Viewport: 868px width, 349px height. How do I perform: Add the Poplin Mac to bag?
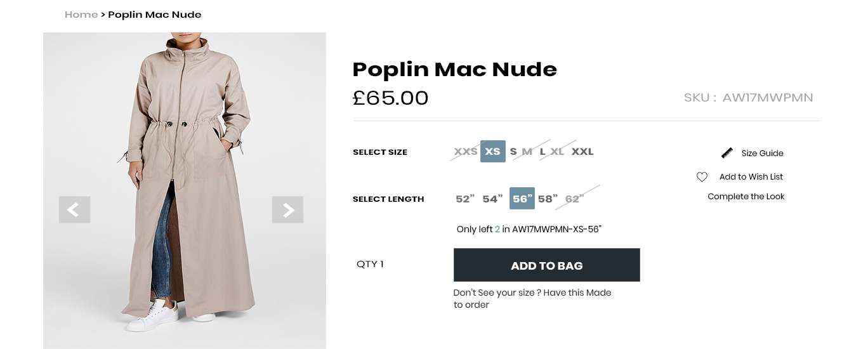[x=546, y=265]
